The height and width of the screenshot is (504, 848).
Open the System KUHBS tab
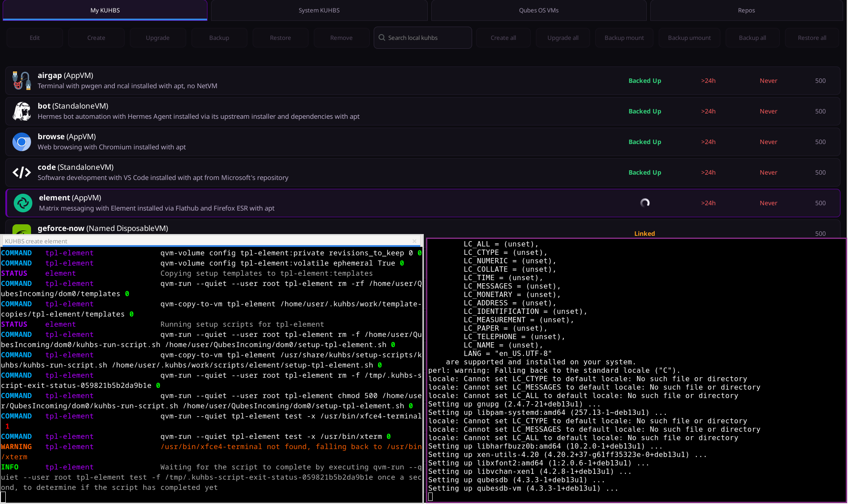tap(319, 10)
